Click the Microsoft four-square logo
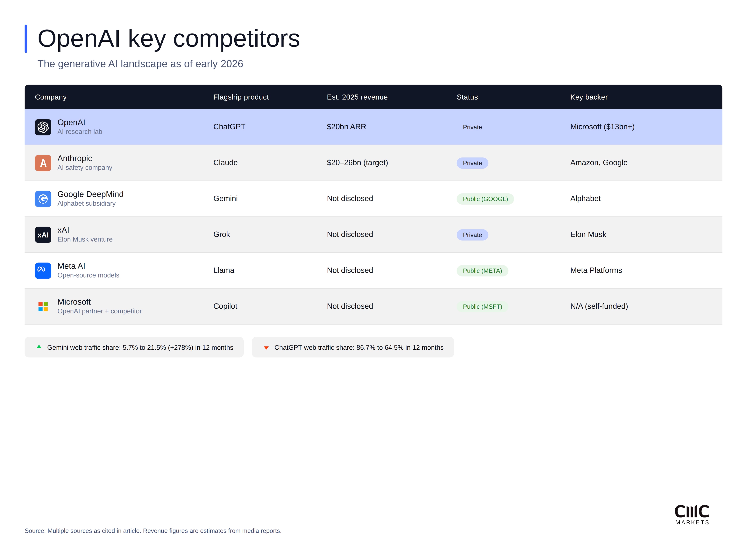747x560 pixels. [43, 306]
